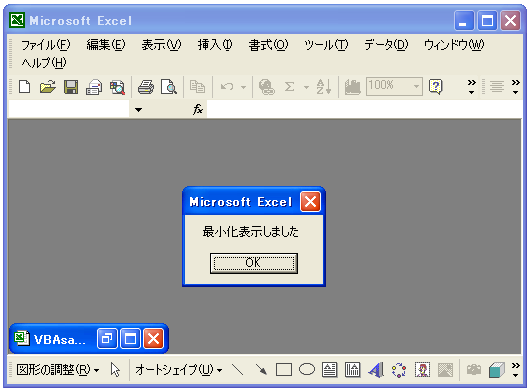Click the Name Box input field
Viewport: 531px width, 391px height.
pyautogui.click(x=69, y=109)
